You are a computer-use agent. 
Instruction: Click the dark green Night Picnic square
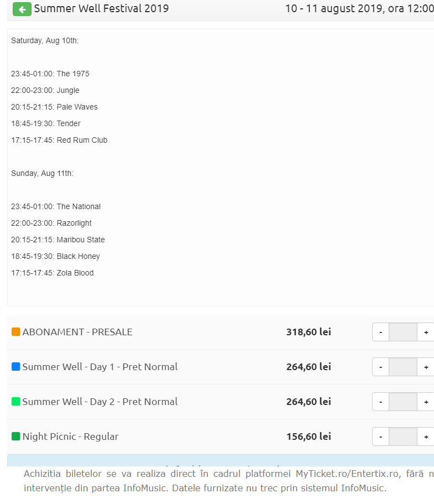point(16,437)
